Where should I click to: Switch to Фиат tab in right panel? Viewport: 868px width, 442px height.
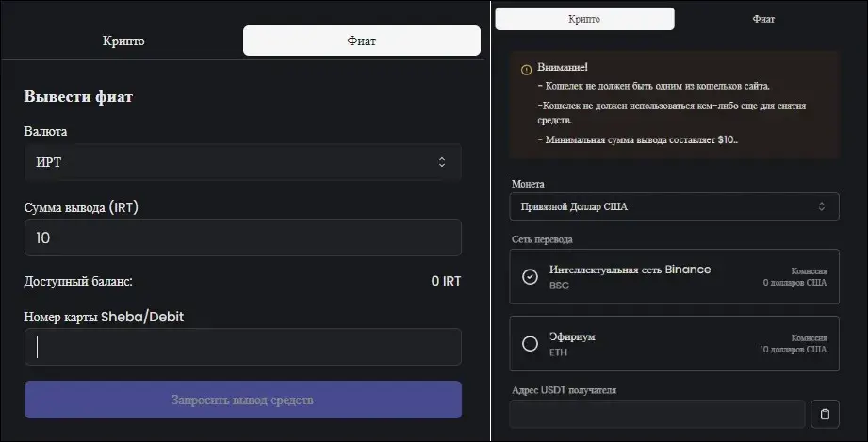pyautogui.click(x=763, y=19)
